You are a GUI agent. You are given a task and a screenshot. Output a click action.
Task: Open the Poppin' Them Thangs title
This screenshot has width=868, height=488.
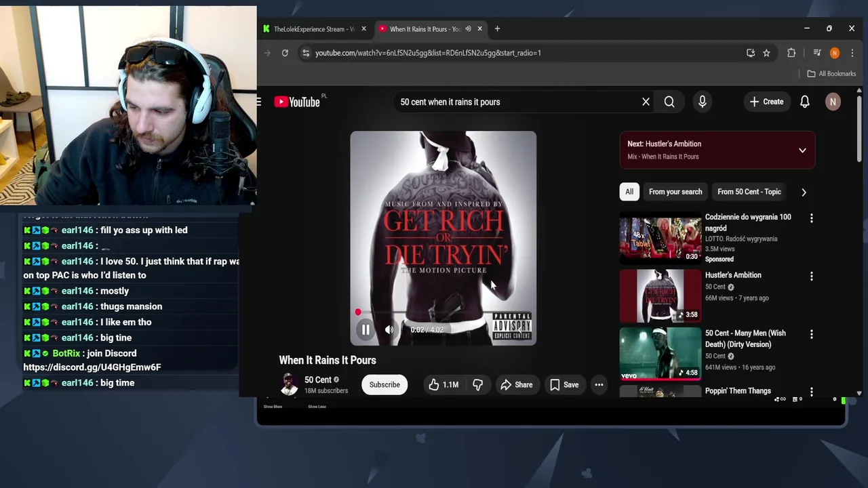(x=738, y=391)
